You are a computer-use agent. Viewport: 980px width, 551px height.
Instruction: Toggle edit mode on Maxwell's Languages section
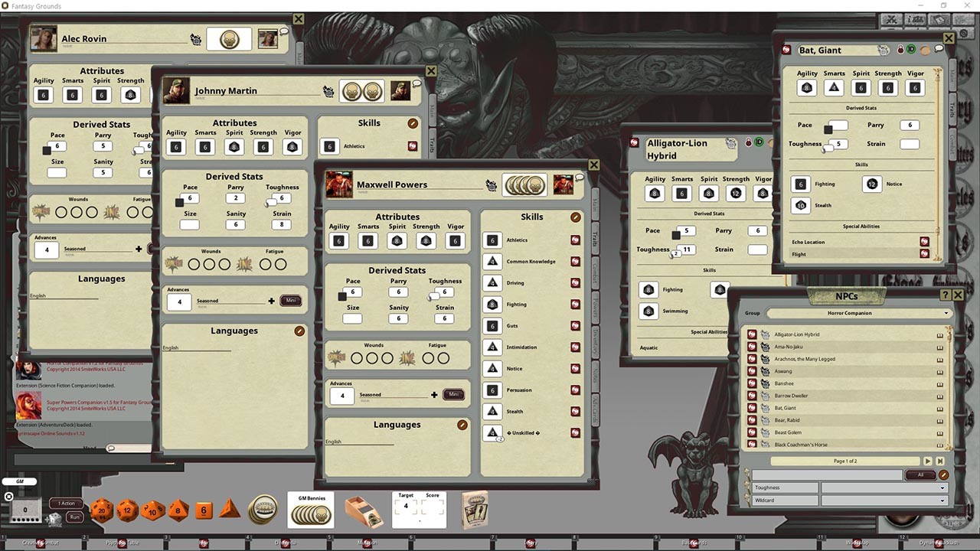pyautogui.click(x=462, y=424)
